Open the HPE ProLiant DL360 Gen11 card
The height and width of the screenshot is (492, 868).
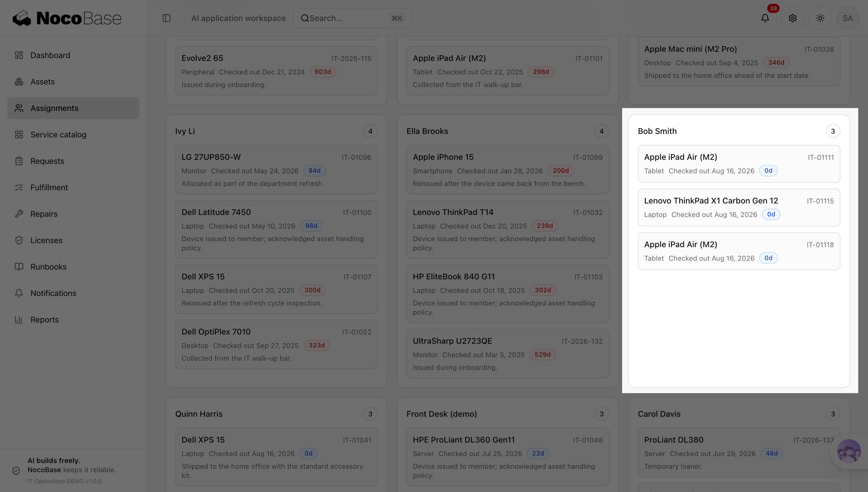coord(508,457)
